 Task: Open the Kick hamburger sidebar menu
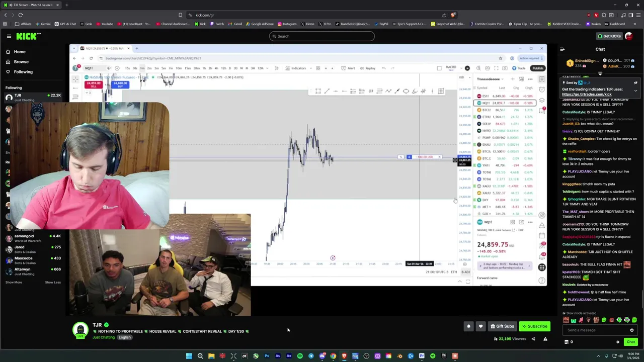9,36
